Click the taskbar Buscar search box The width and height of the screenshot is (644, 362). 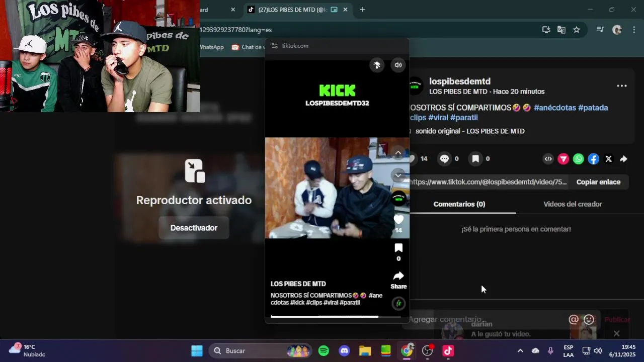tap(260, 351)
